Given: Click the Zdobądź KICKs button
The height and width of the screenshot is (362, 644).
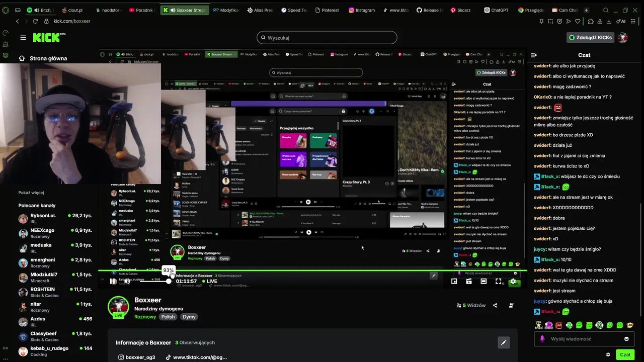Looking at the screenshot, I should pyautogui.click(x=591, y=38).
